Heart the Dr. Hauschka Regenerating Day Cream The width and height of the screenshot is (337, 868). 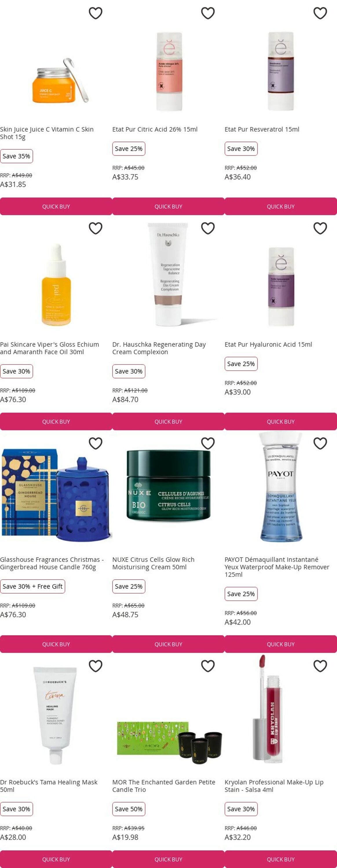click(x=208, y=228)
